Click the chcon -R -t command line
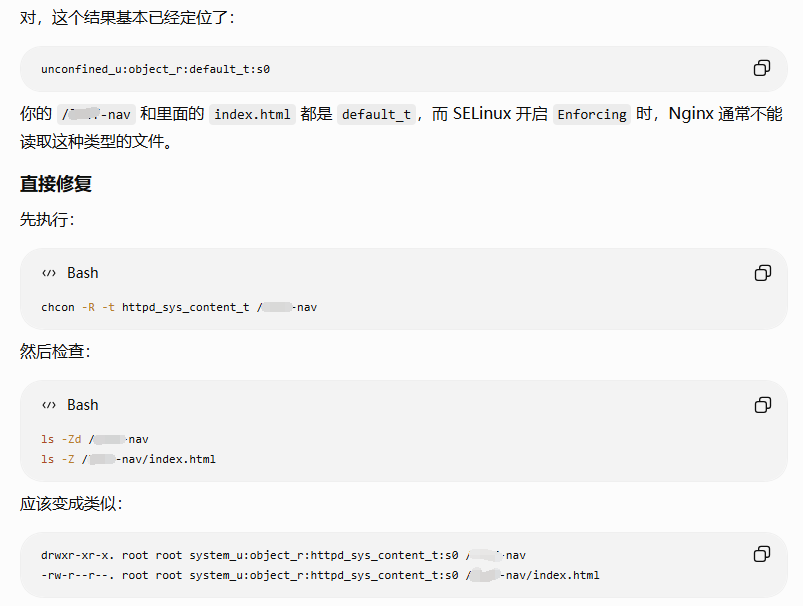The width and height of the screenshot is (803, 606). [179, 307]
